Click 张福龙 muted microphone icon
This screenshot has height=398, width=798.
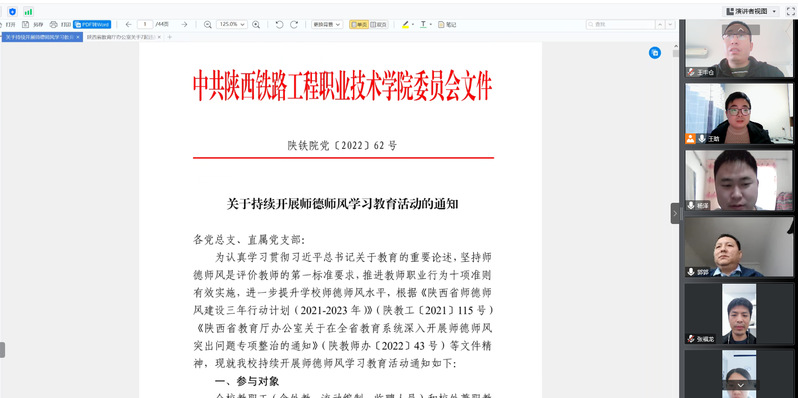691,338
